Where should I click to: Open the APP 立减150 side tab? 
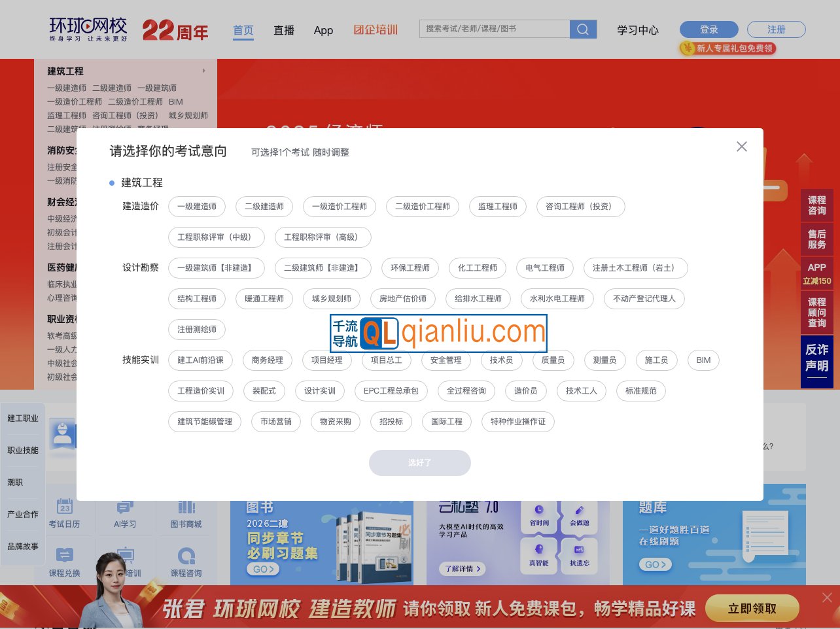tap(816, 273)
